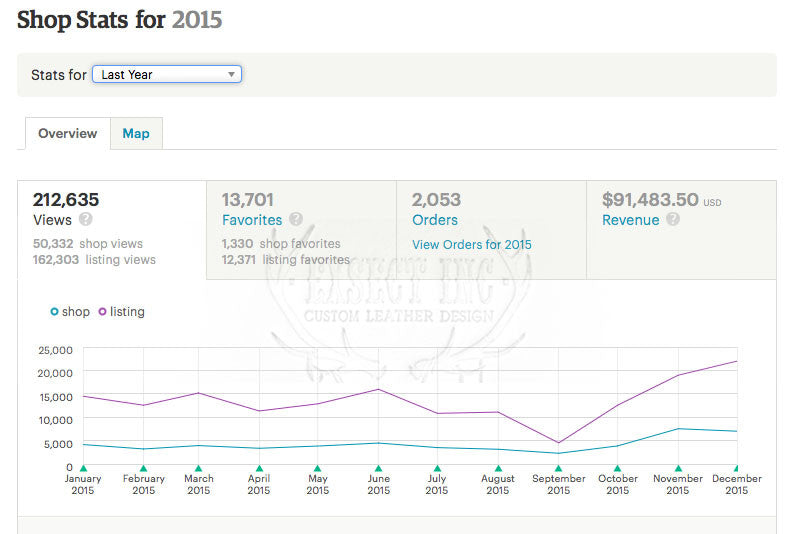Click the green marker for January 2015

click(x=83, y=468)
